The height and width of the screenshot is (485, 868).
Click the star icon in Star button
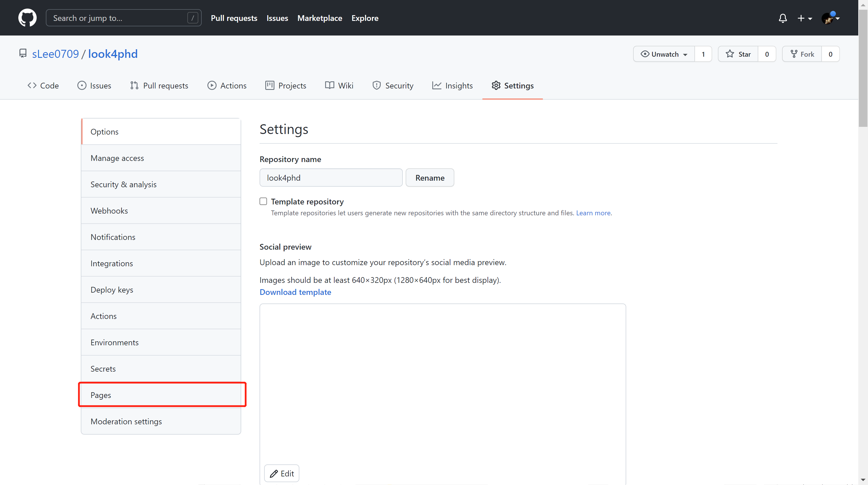pos(730,54)
